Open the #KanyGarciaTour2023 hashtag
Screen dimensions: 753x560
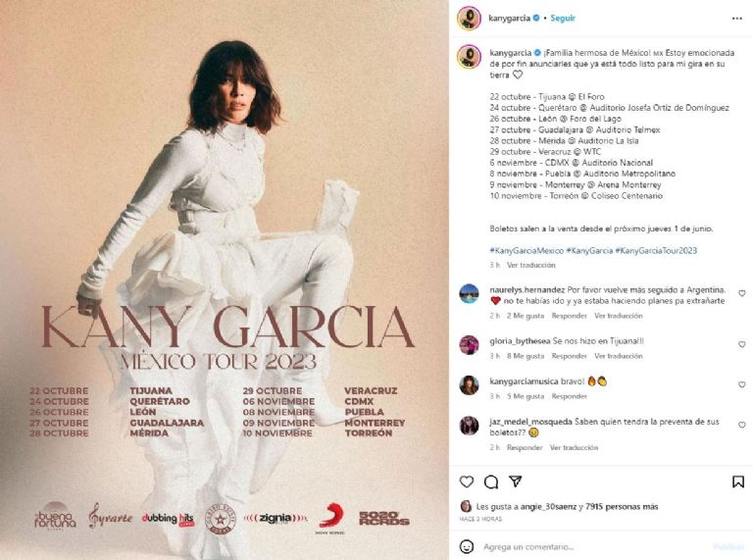[x=656, y=251]
